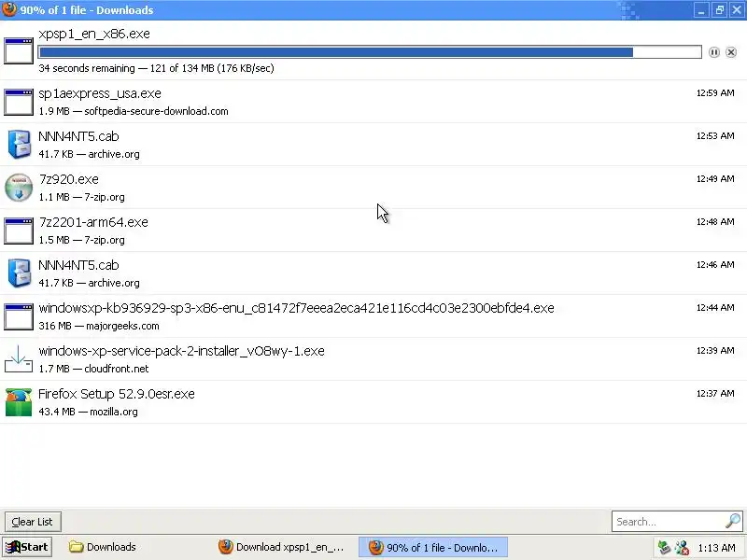Screen dimensions: 747x560
Task: Cancel the xpsp1_en_x86.exe download
Action: pos(731,52)
